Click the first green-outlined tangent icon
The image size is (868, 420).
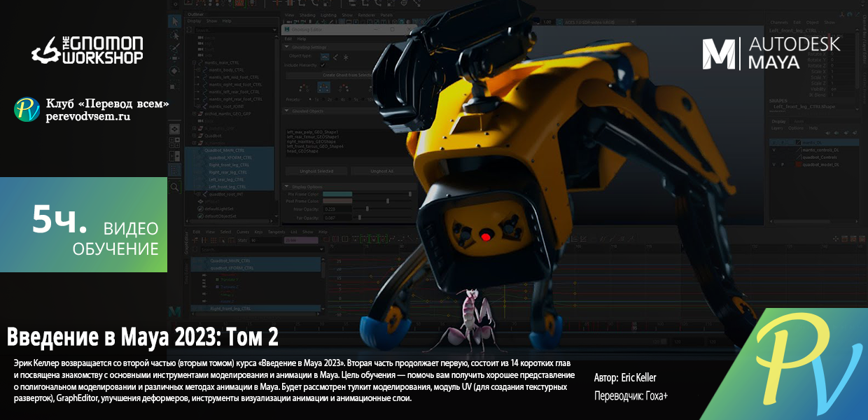(x=364, y=239)
